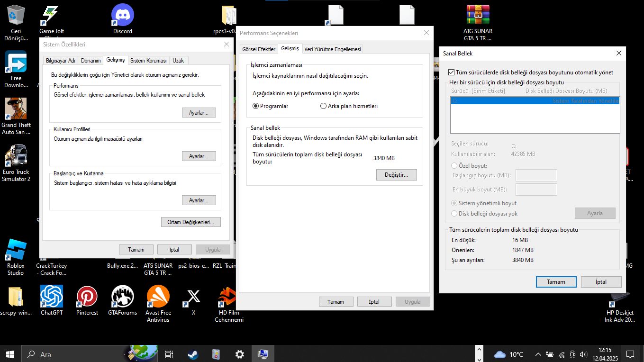The image size is (644, 362).
Task: Select the Arka plan hizmetleri radio button
Action: click(324, 106)
